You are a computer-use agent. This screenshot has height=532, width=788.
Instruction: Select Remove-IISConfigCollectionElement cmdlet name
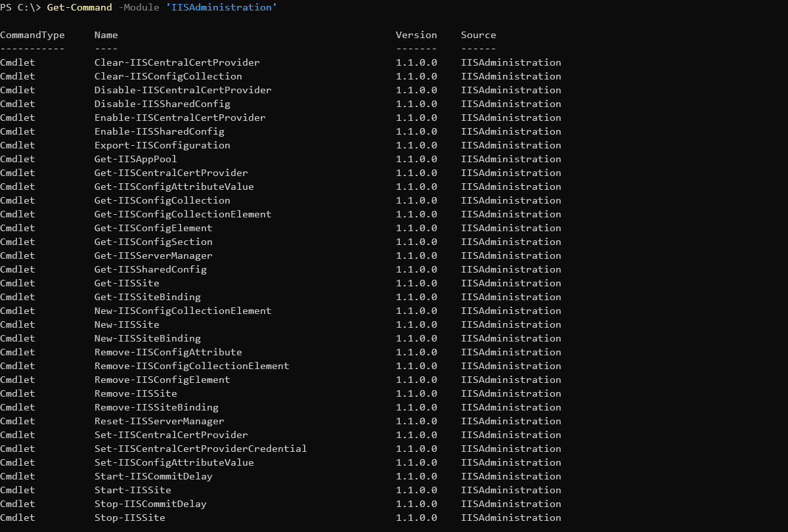[x=192, y=366]
